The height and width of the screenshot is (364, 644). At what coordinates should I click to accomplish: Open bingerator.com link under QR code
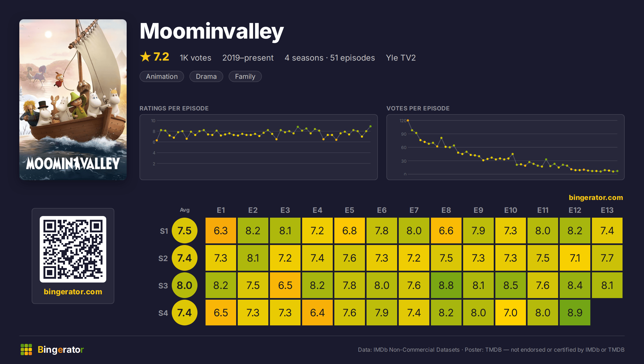pyautogui.click(x=73, y=292)
